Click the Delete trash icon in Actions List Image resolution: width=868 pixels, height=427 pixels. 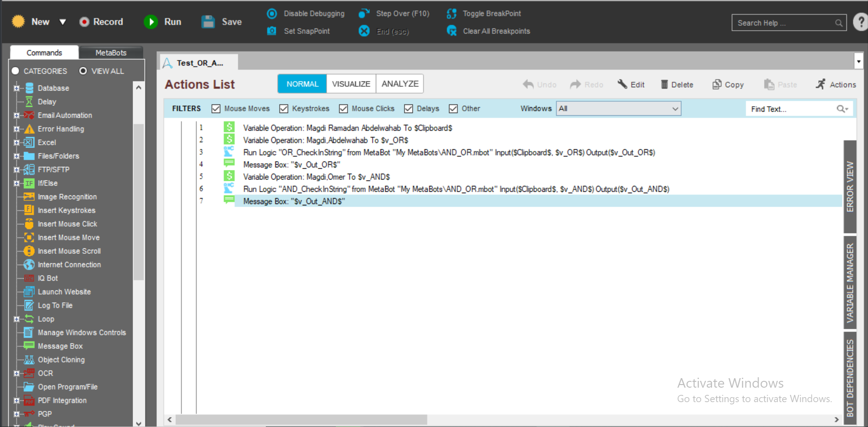[x=664, y=84]
